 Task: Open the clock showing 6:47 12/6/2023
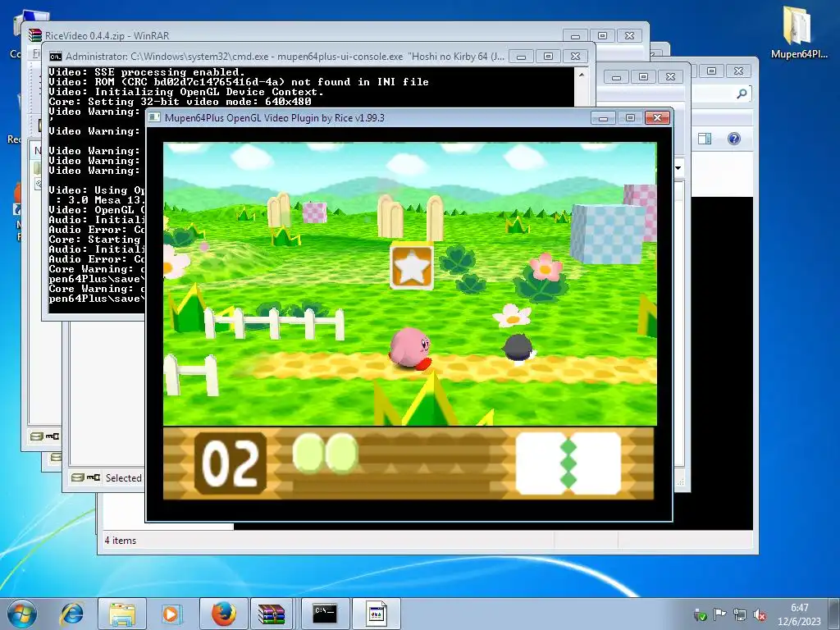(x=799, y=614)
